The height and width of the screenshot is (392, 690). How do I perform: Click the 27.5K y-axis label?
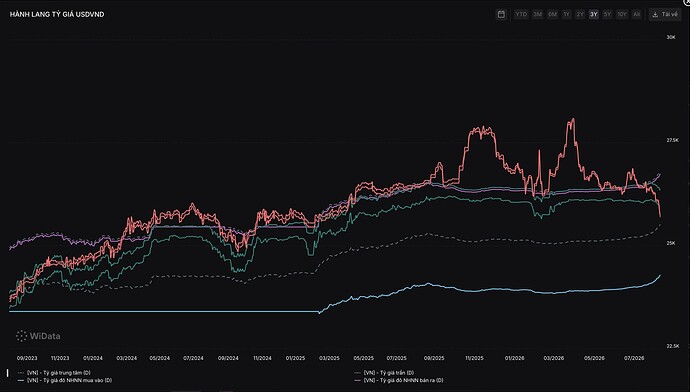(672, 140)
